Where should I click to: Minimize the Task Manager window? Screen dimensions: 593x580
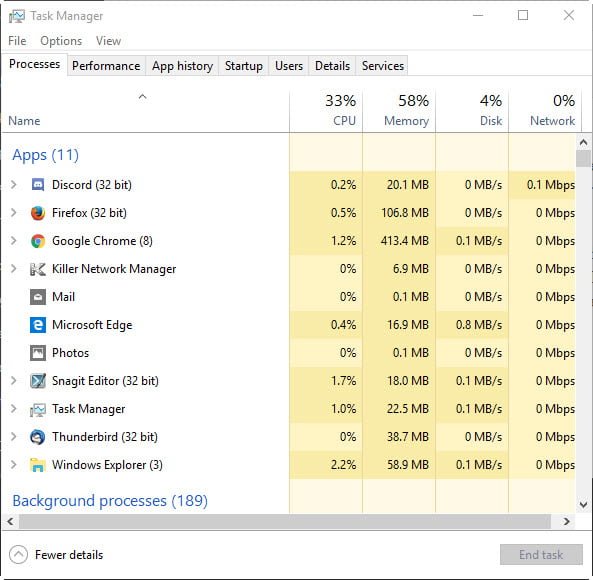478,15
